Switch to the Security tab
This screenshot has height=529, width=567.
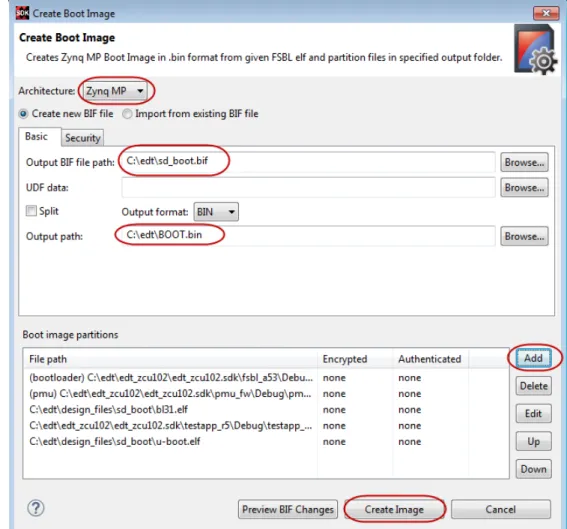(x=83, y=138)
